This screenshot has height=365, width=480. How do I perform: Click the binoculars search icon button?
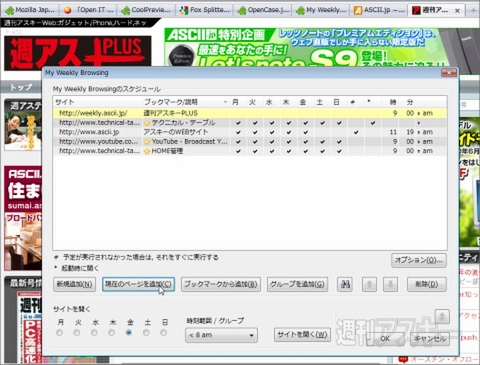(345, 284)
